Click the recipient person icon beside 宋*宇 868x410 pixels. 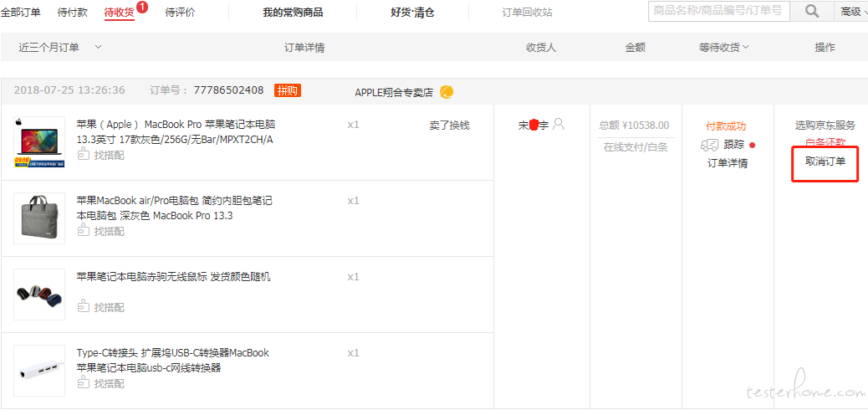[x=559, y=124]
